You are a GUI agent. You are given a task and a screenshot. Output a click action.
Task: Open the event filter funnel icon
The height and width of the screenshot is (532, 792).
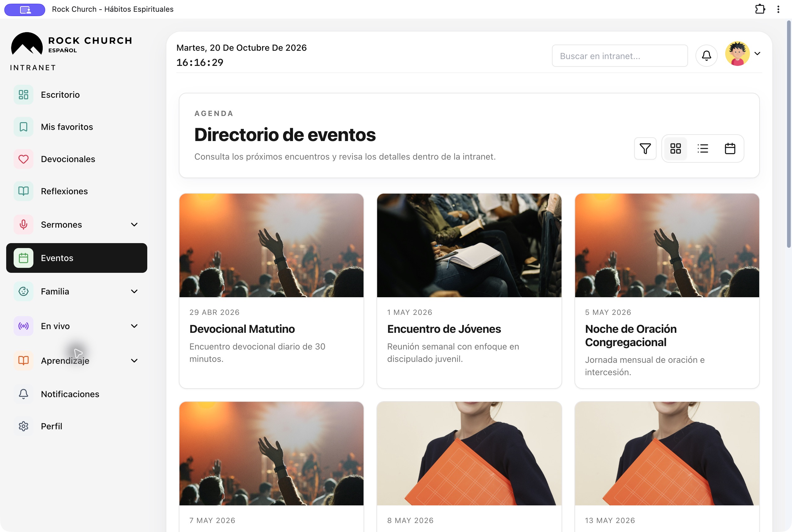click(645, 148)
